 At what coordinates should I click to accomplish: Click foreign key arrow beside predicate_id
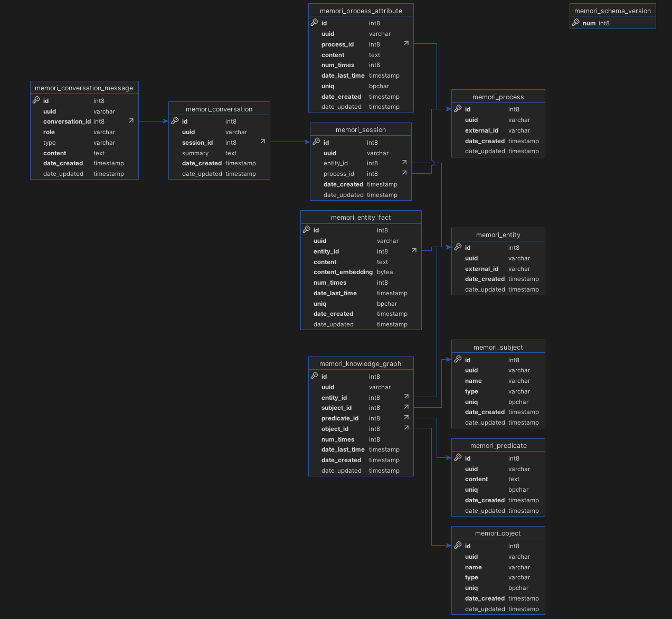tap(406, 417)
